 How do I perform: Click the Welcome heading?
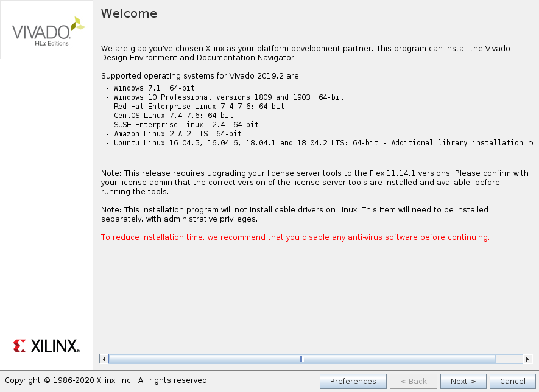pos(129,13)
